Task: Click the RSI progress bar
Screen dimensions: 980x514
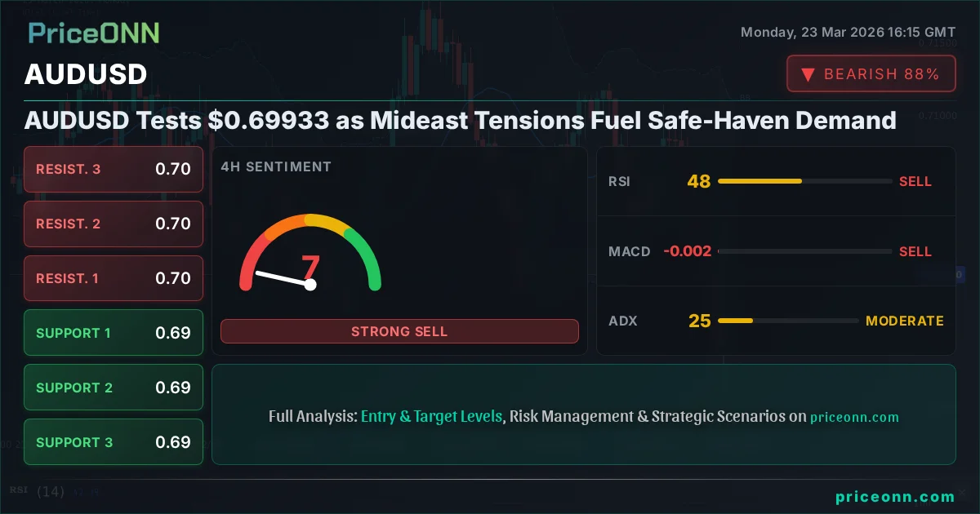Action: [x=804, y=181]
